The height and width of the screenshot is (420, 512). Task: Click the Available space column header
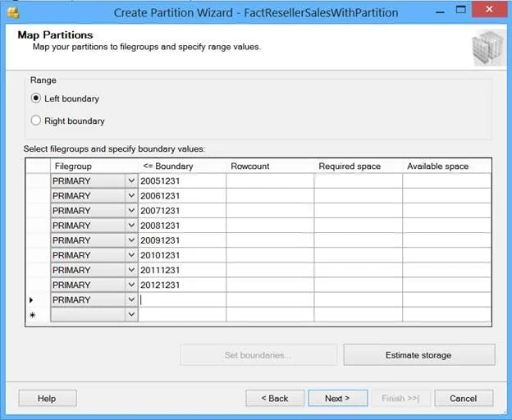click(x=447, y=166)
